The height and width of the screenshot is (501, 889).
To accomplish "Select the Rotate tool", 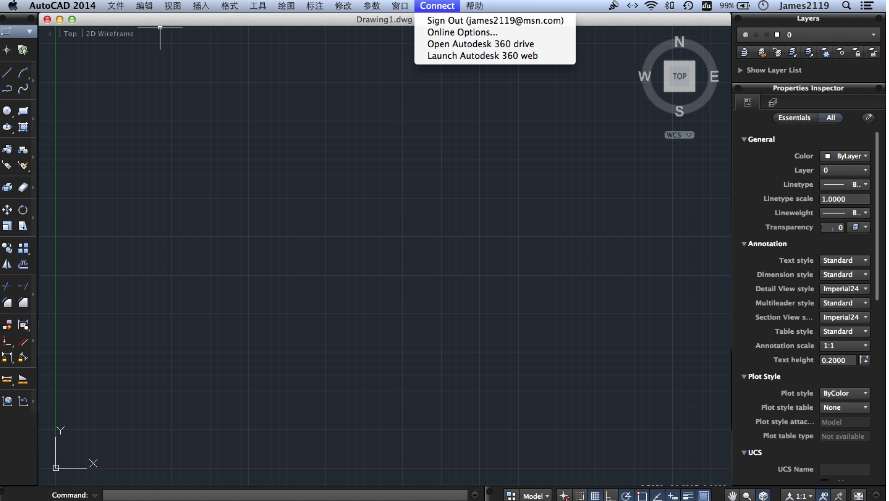I will pos(23,210).
